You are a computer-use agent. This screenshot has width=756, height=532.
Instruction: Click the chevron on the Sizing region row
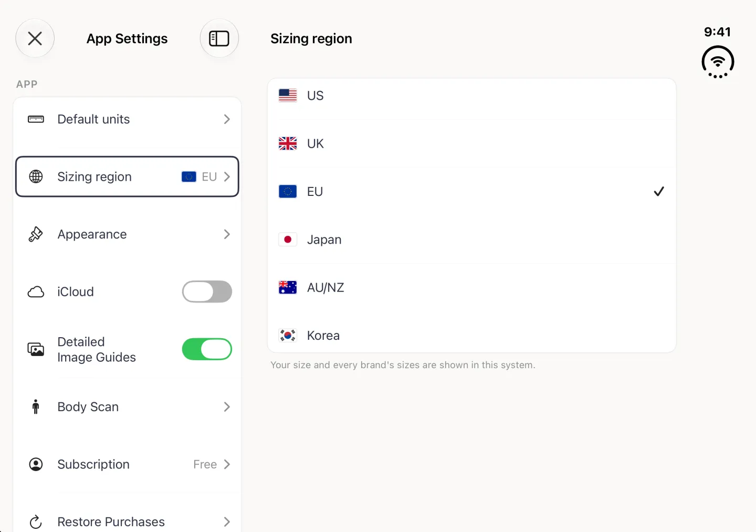(227, 177)
